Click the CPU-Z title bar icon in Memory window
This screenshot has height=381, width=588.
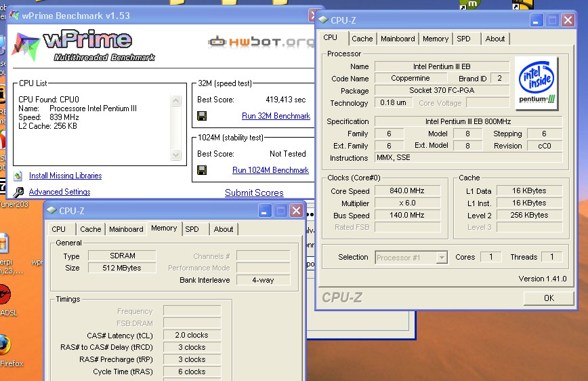click(51, 211)
